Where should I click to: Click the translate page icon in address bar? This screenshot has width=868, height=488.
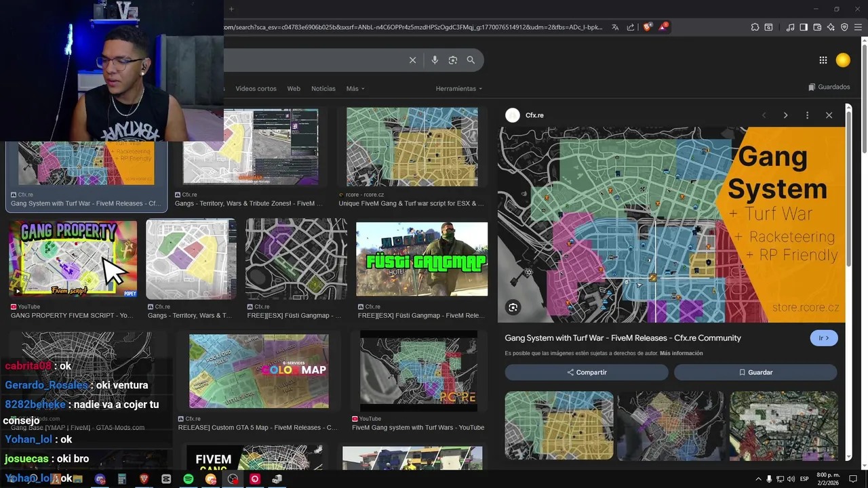[x=615, y=27]
